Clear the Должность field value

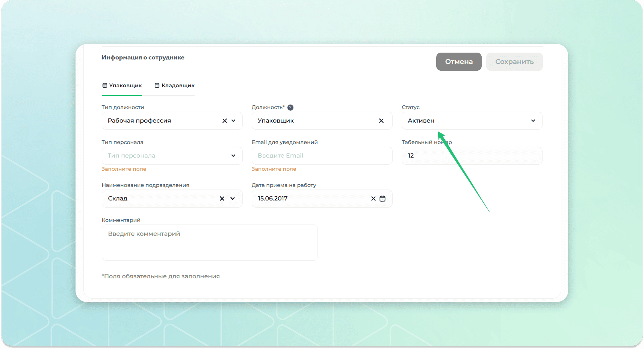[x=381, y=121]
